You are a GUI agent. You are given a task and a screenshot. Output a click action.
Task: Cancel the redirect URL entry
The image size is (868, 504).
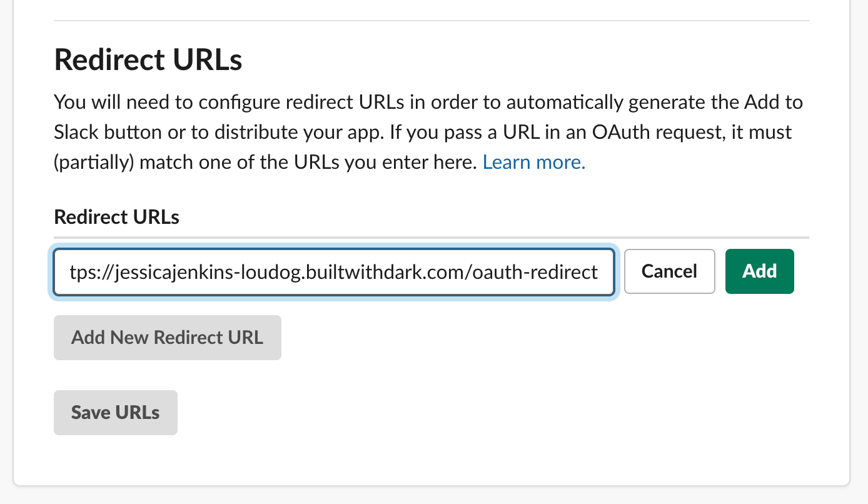(669, 271)
